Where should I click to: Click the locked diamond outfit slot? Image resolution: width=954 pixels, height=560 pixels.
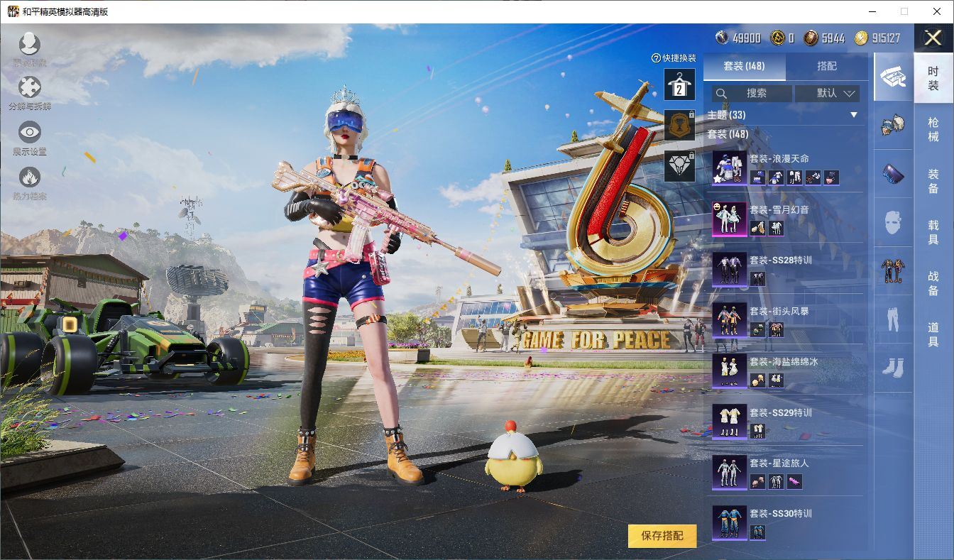point(679,166)
